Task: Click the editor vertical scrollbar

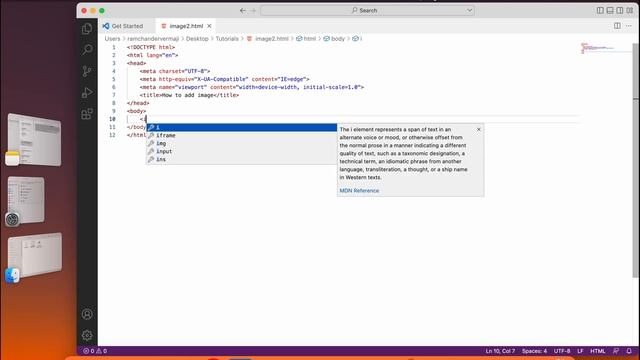Action: point(636,160)
